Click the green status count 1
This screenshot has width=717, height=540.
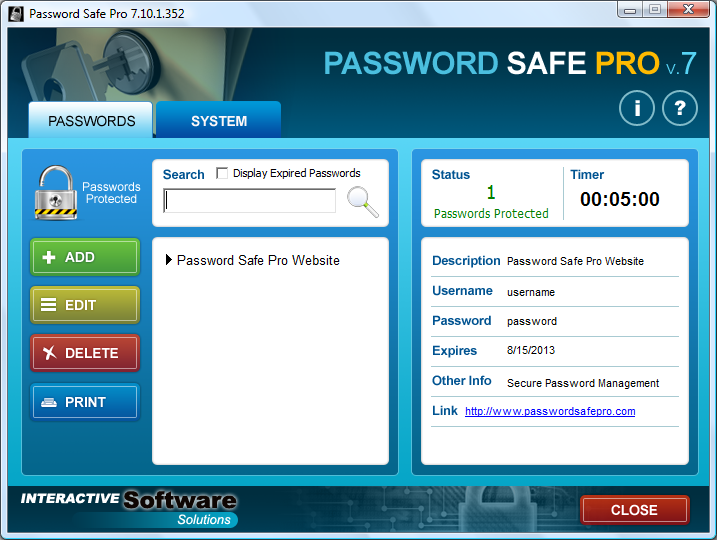491,192
